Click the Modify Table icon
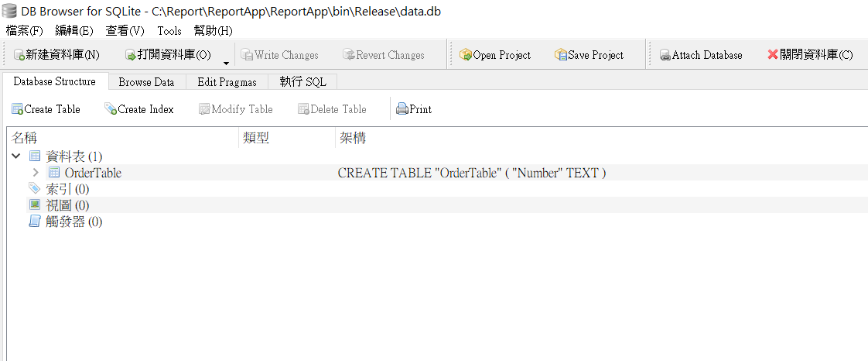The image size is (868, 361). tap(205, 109)
